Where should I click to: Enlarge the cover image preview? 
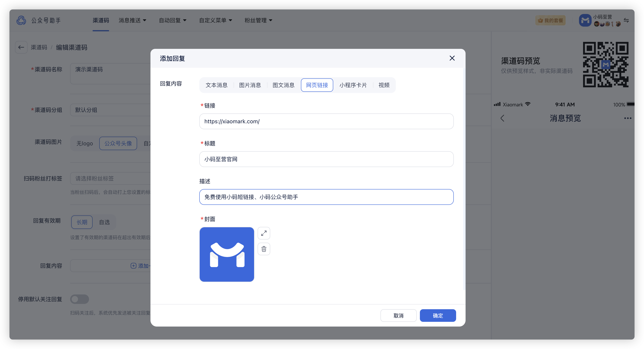(x=264, y=233)
